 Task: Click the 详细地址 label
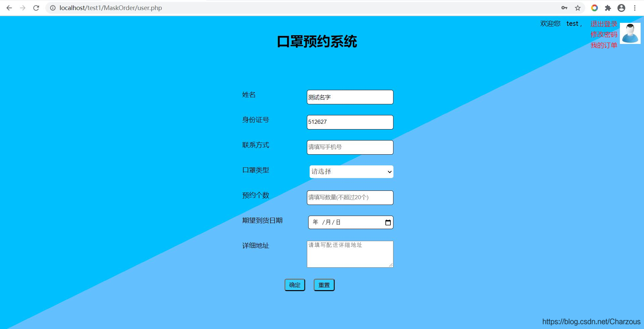[256, 245]
